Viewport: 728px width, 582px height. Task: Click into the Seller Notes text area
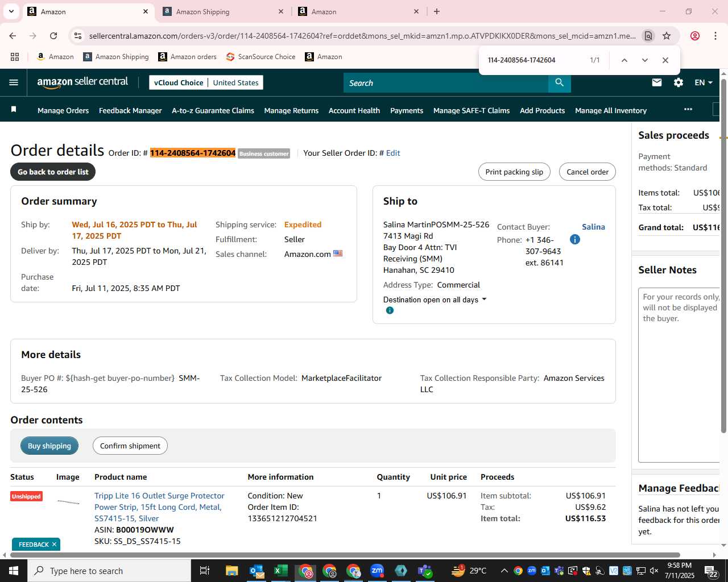680,375
